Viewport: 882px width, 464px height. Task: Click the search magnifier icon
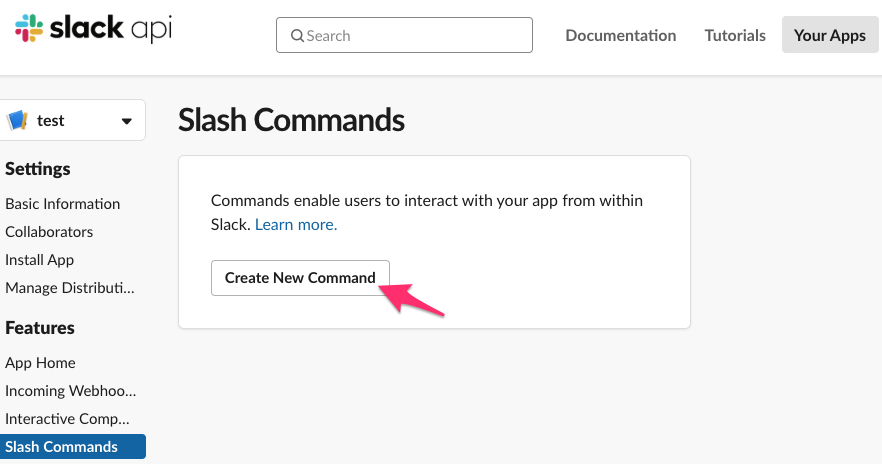297,36
